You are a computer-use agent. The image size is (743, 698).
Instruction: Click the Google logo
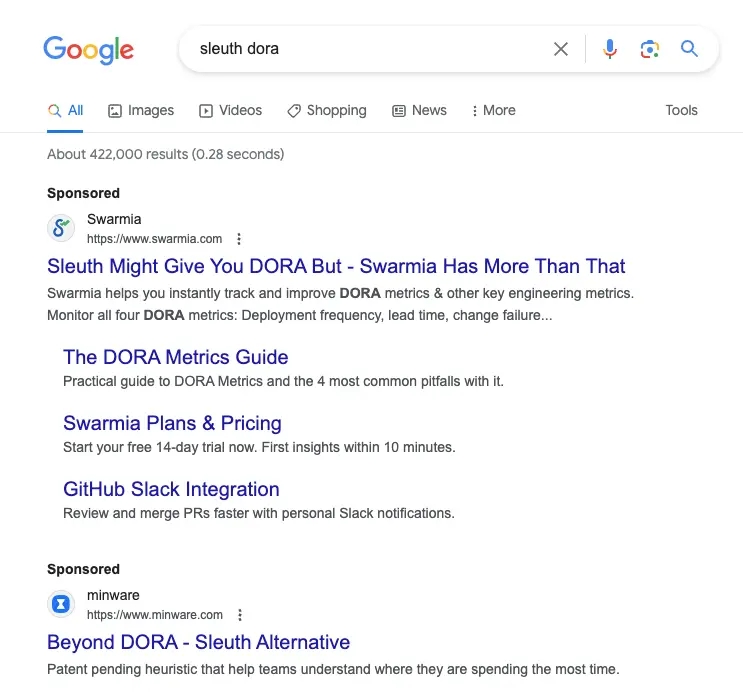click(x=88, y=49)
